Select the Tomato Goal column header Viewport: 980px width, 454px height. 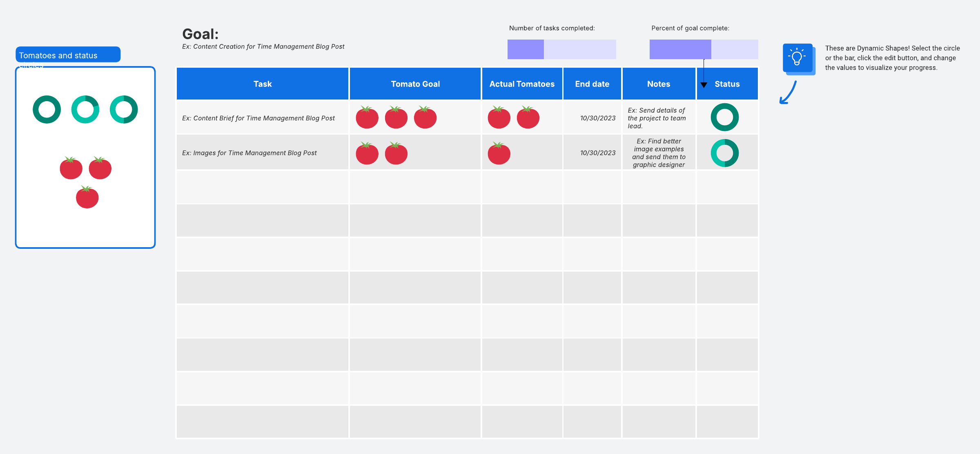pyautogui.click(x=415, y=84)
